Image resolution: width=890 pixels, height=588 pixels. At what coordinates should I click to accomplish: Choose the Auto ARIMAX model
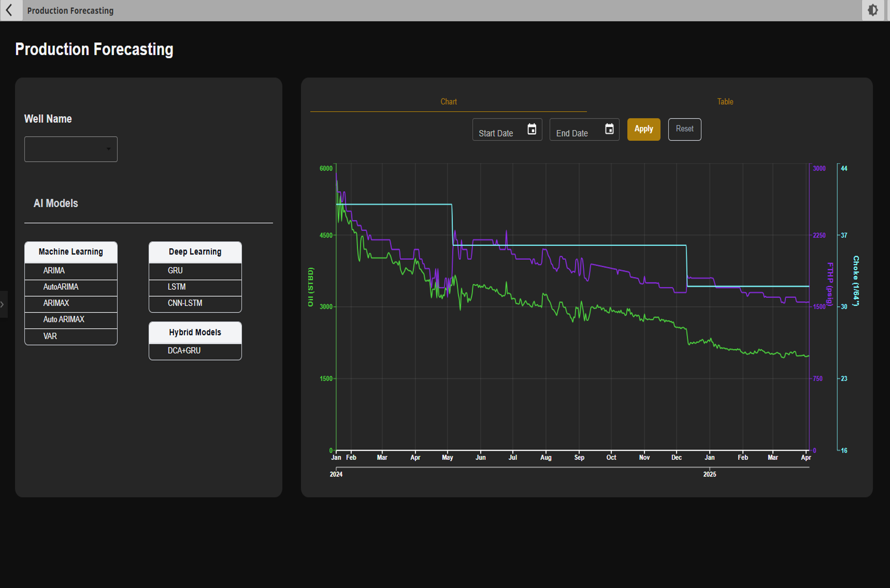pyautogui.click(x=71, y=320)
